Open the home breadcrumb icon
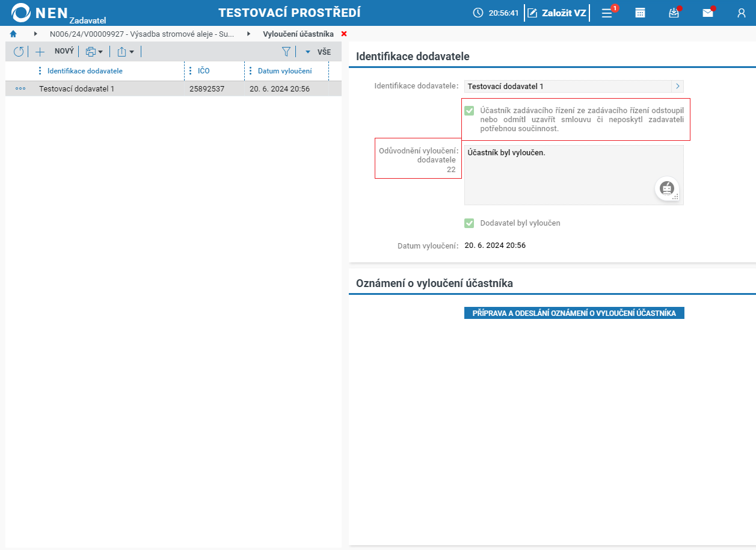Image resolution: width=756 pixels, height=550 pixels. click(13, 34)
